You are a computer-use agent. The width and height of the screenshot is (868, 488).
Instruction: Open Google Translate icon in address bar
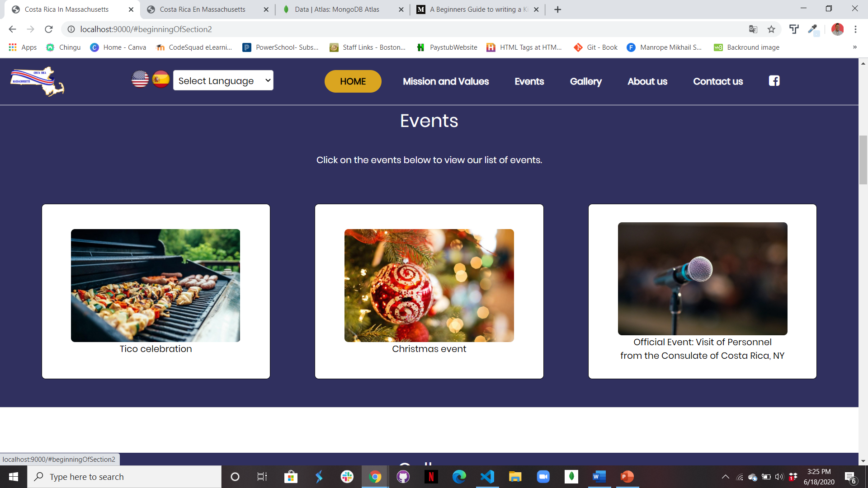point(753,29)
